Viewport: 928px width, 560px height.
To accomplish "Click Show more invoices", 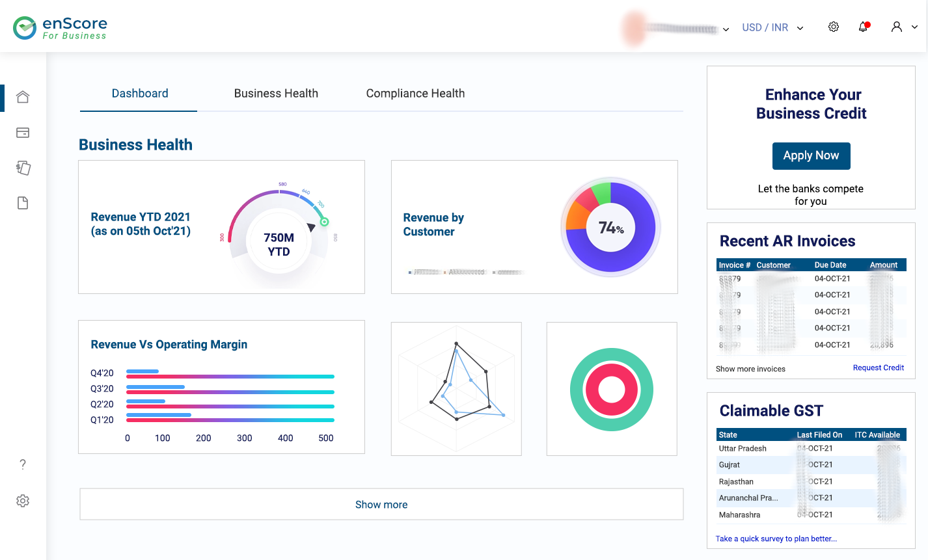I will (x=750, y=368).
